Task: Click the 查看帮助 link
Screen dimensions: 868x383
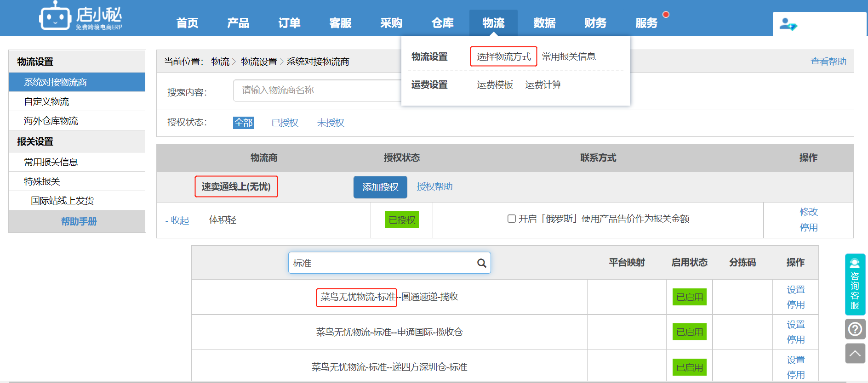Action: coord(828,62)
